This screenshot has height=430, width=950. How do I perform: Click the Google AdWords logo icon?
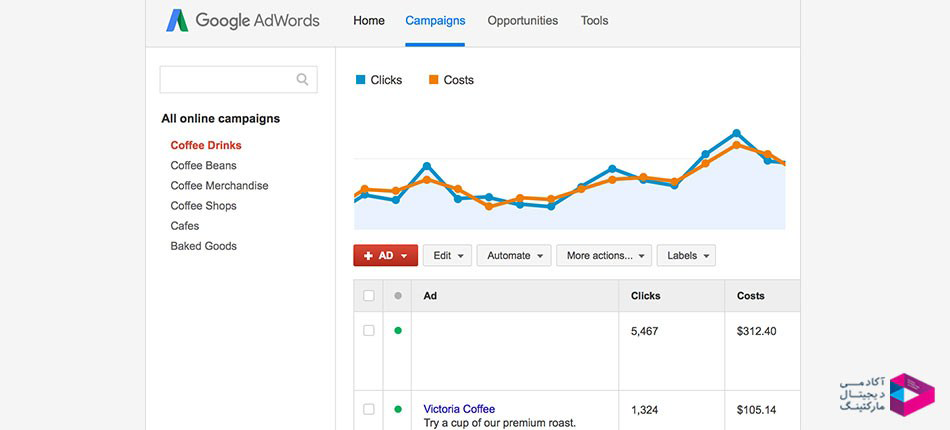coord(177,21)
